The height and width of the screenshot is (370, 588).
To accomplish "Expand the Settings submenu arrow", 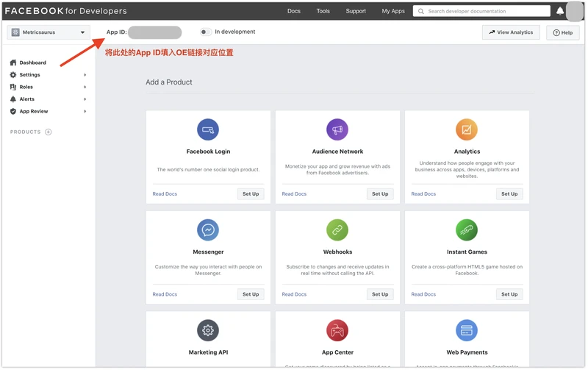I will click(x=85, y=75).
